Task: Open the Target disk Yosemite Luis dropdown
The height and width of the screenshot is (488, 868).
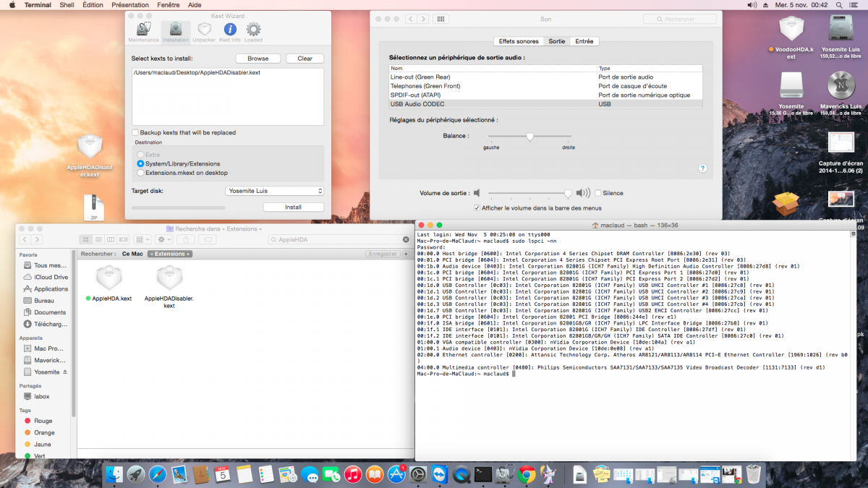Action: [274, 191]
